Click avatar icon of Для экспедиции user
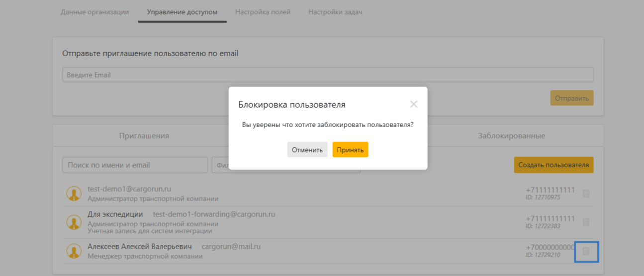644x276 pixels. point(74,222)
